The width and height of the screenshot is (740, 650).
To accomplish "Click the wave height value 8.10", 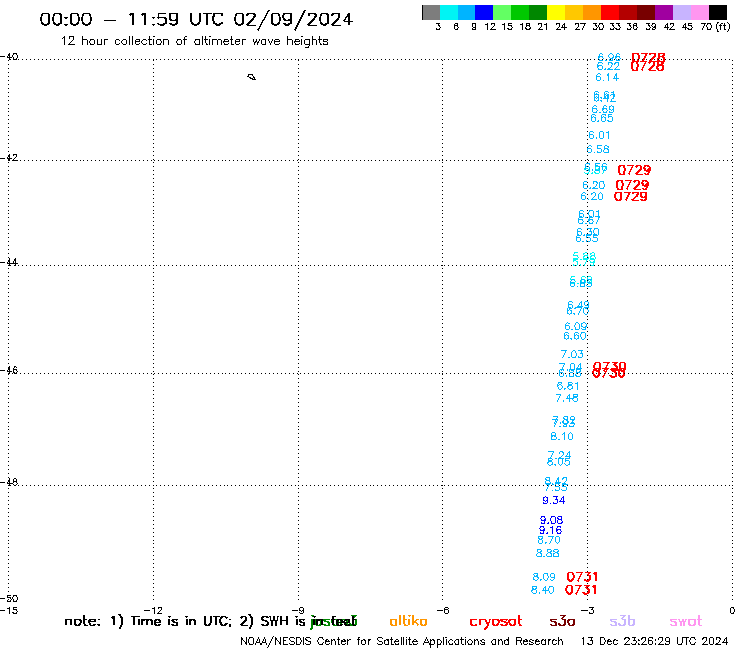I will coord(562,436).
